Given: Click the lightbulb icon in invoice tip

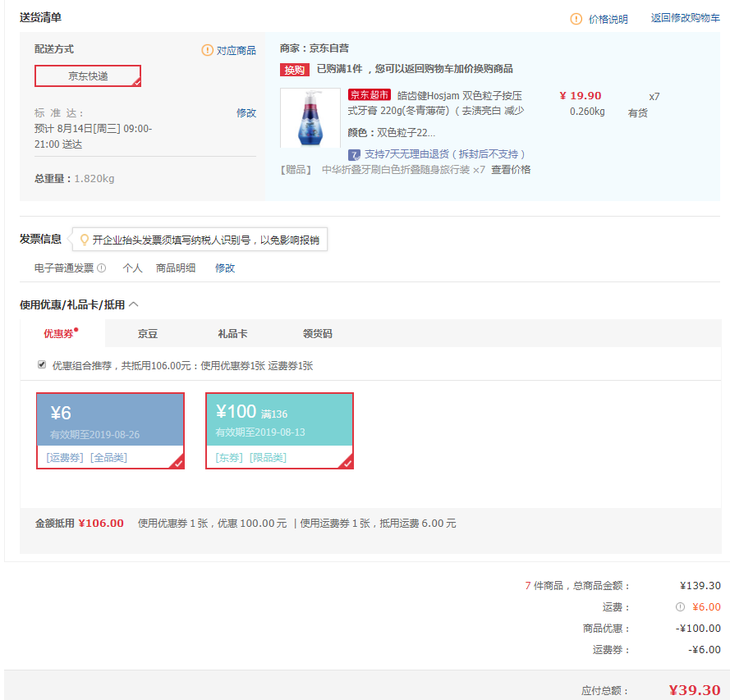Looking at the screenshot, I should [85, 240].
